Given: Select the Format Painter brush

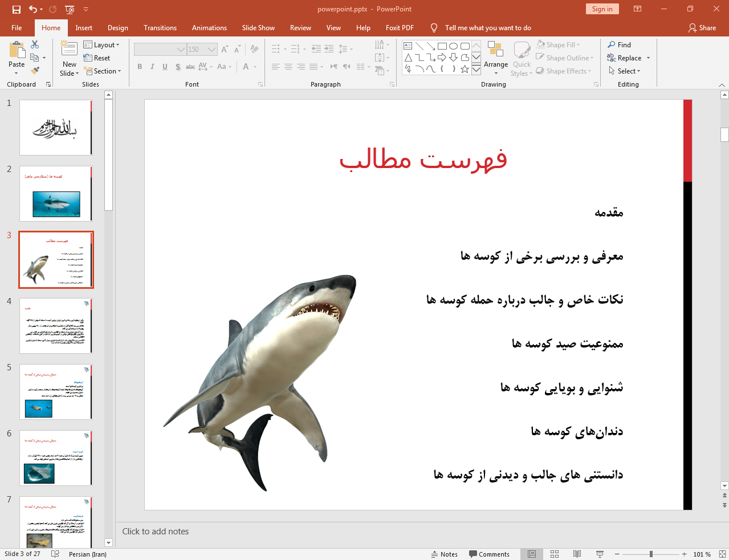Looking at the screenshot, I should [35, 71].
